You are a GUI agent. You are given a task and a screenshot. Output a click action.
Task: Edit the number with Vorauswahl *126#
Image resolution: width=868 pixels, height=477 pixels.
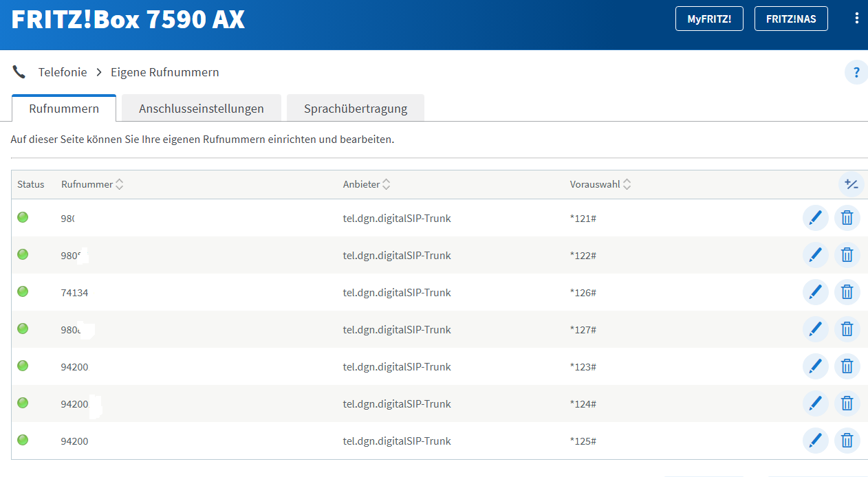[x=816, y=292]
